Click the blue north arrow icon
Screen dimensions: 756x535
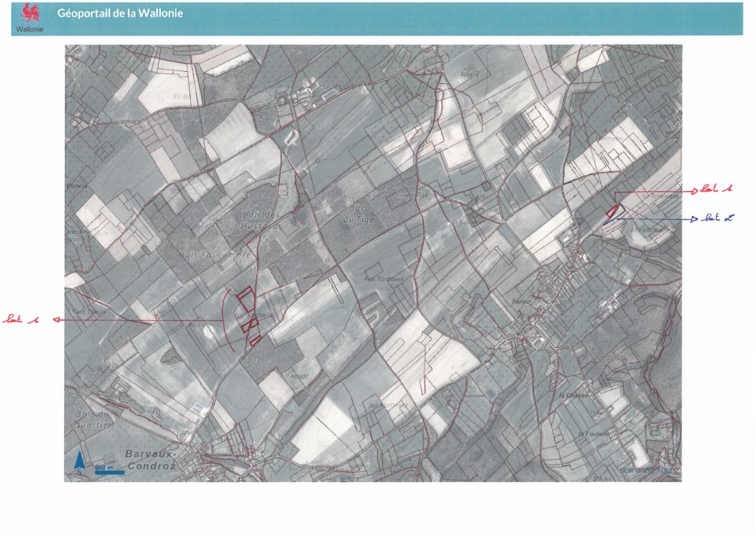[x=79, y=462]
